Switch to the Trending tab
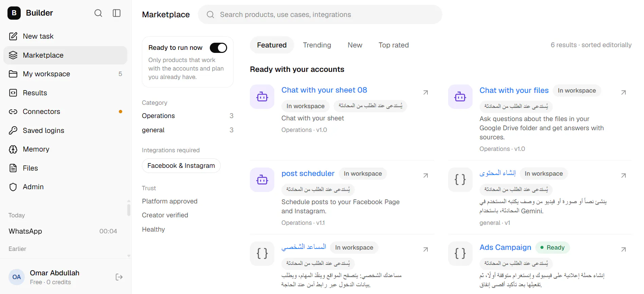This screenshot has height=294, width=644. pyautogui.click(x=317, y=45)
